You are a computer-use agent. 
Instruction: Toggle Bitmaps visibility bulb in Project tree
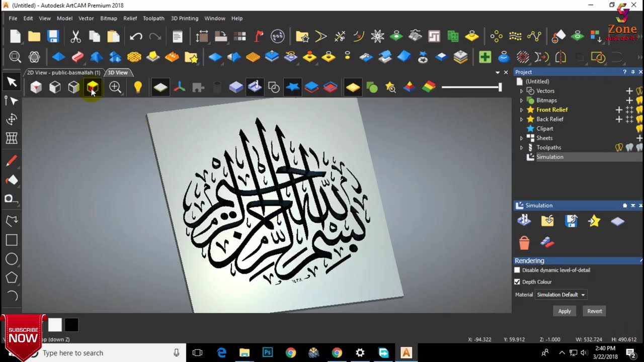point(640,101)
